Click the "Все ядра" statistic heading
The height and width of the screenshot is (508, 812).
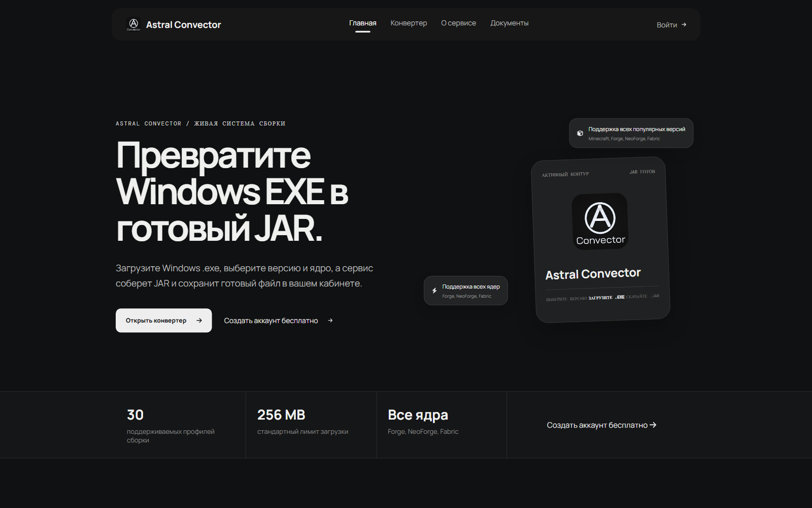tap(418, 415)
